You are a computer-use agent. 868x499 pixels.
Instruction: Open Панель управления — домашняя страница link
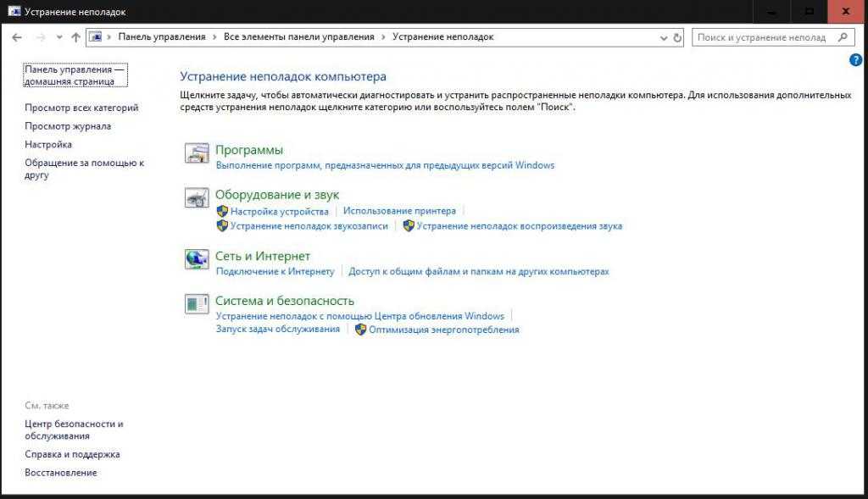75,75
